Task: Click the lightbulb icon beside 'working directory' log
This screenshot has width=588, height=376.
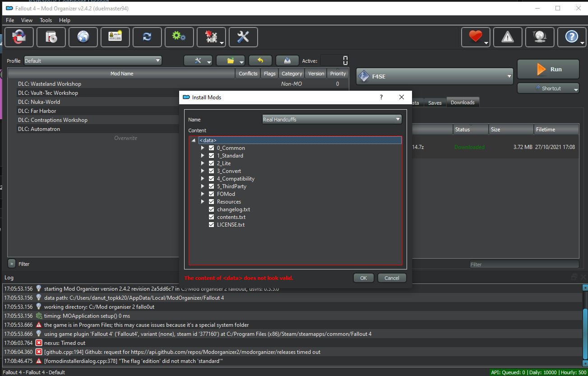Action: click(39, 307)
